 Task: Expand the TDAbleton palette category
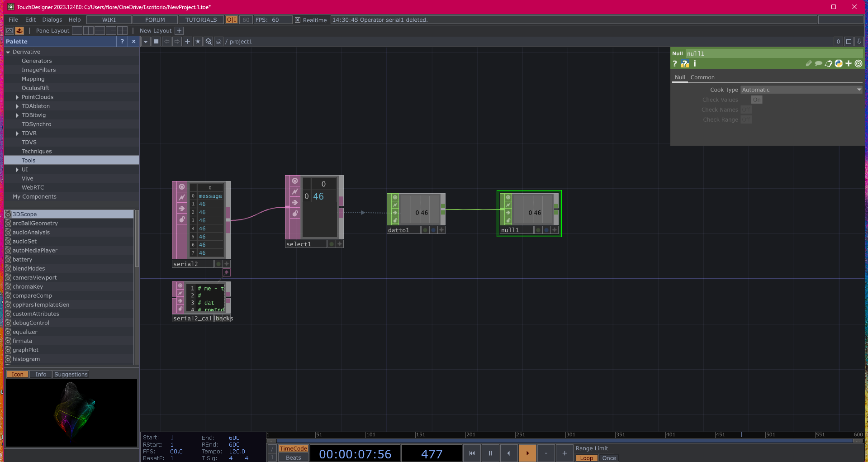coord(17,106)
